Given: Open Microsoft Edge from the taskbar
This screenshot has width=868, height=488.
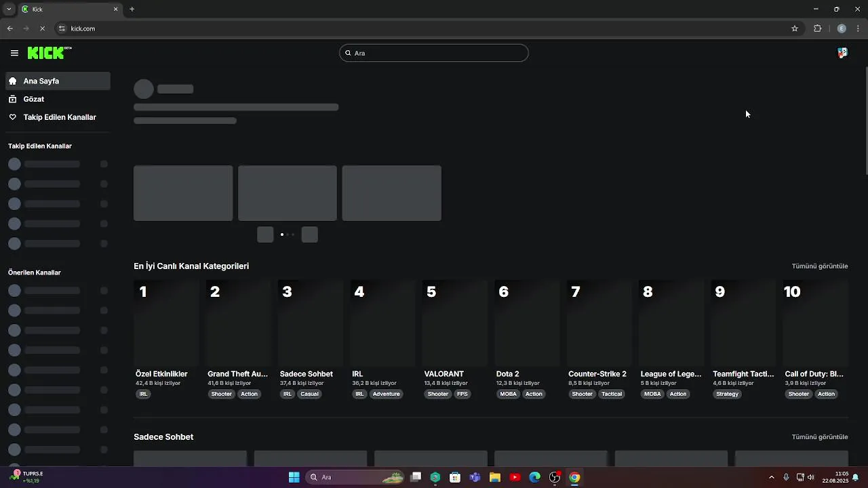Looking at the screenshot, I should 534,477.
